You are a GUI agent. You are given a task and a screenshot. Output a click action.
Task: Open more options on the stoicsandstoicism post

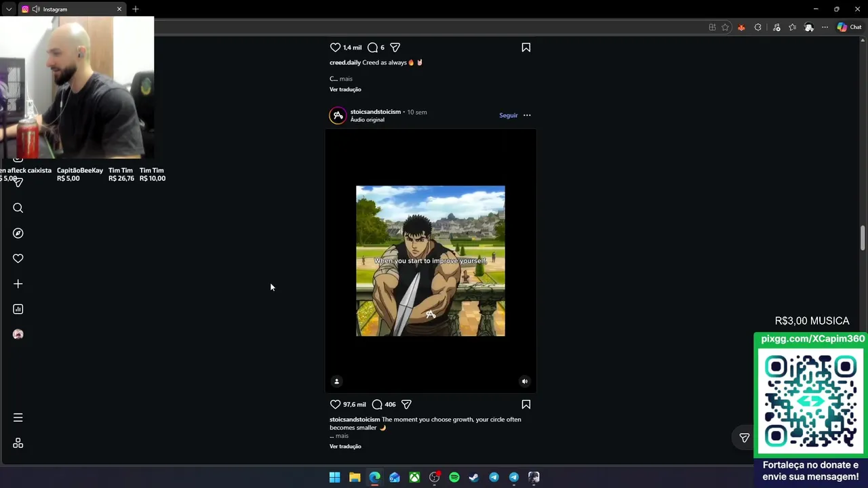pyautogui.click(x=527, y=115)
